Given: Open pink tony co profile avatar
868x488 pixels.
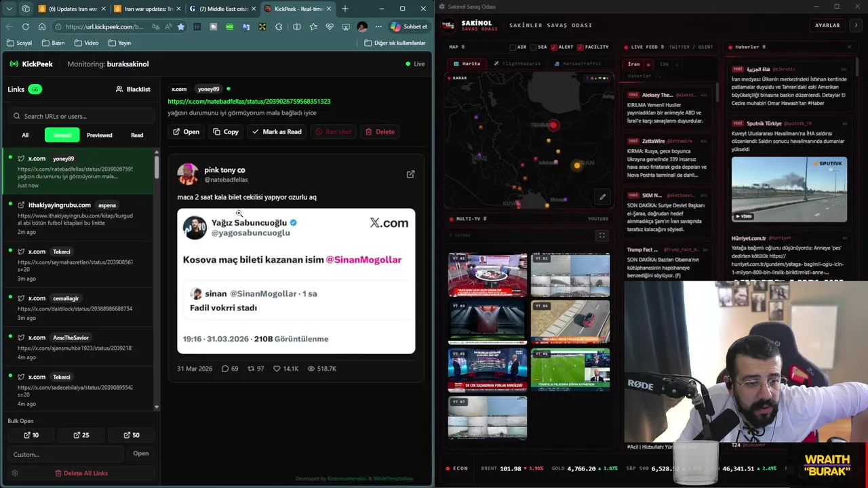Looking at the screenshot, I should coord(188,174).
